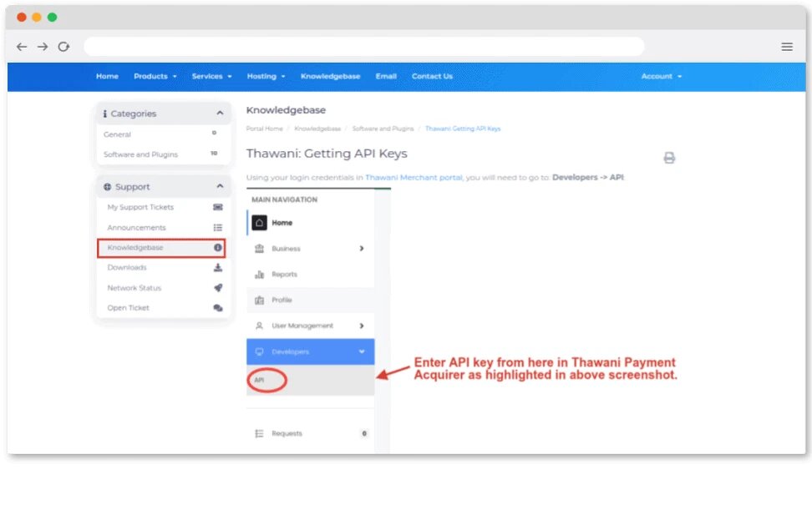Click the print icon beside article title

tap(669, 158)
